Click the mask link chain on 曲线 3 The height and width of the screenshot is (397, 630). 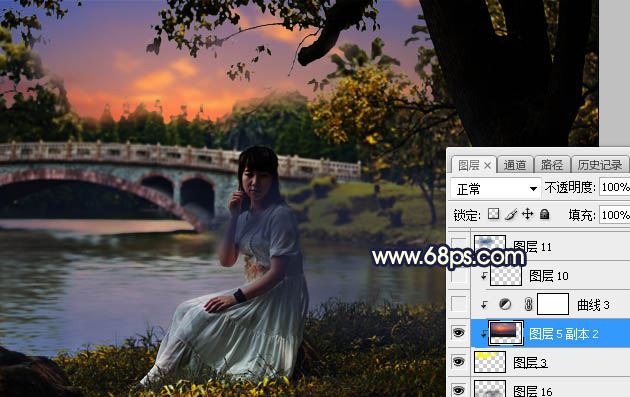click(528, 305)
